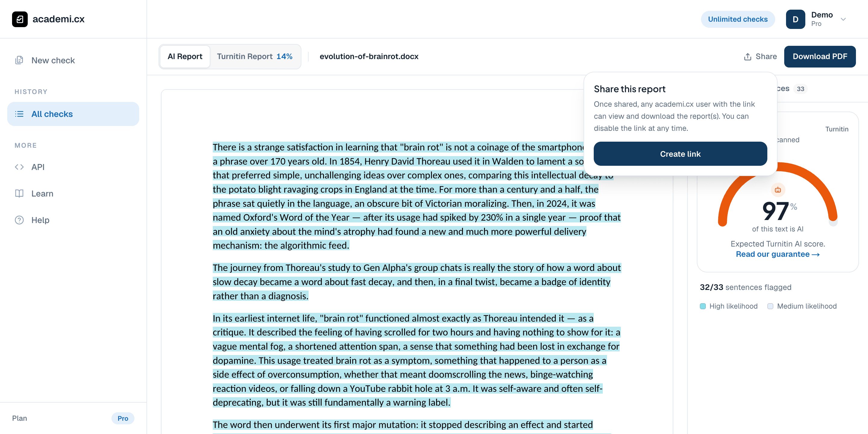
Task: Click the API code brackets icon
Action: click(x=19, y=167)
